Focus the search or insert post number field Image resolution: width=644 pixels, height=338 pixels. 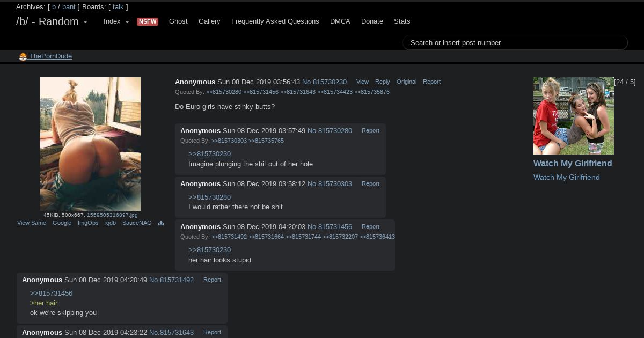(x=515, y=42)
